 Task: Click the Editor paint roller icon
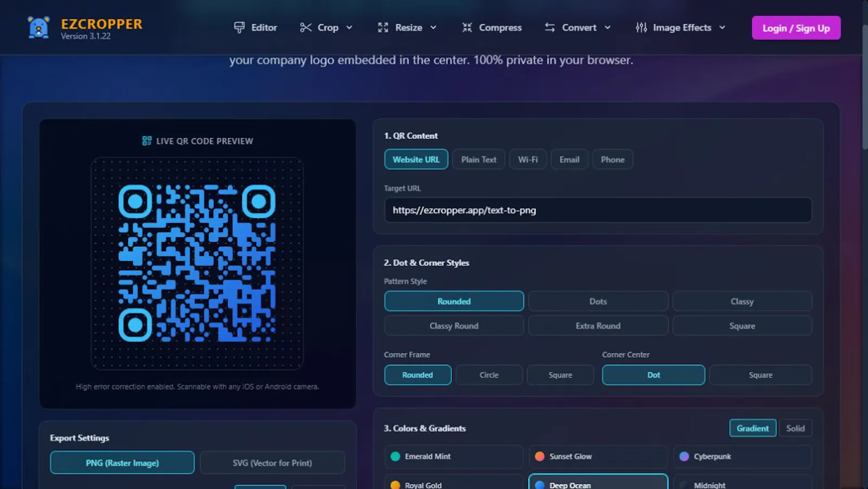click(x=239, y=28)
